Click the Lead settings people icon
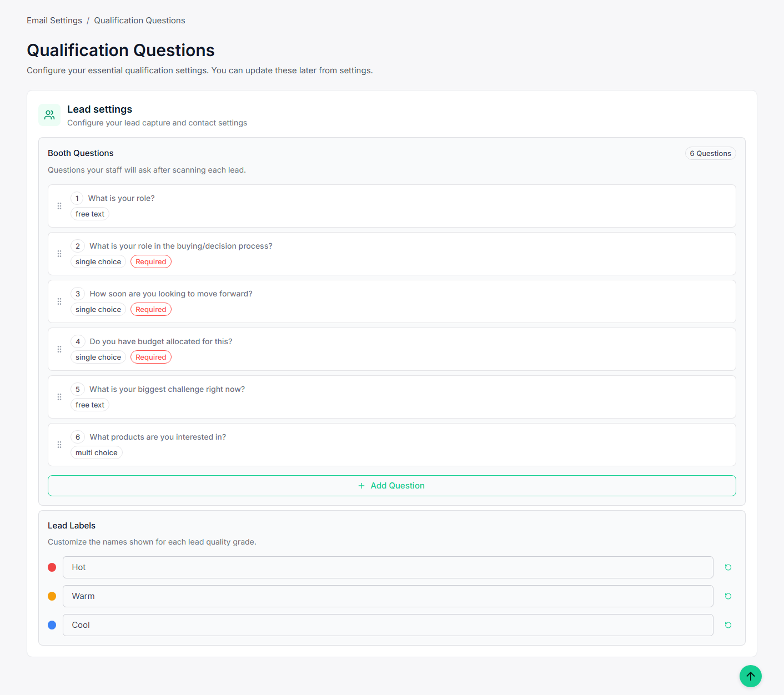The height and width of the screenshot is (695, 784). tap(49, 115)
